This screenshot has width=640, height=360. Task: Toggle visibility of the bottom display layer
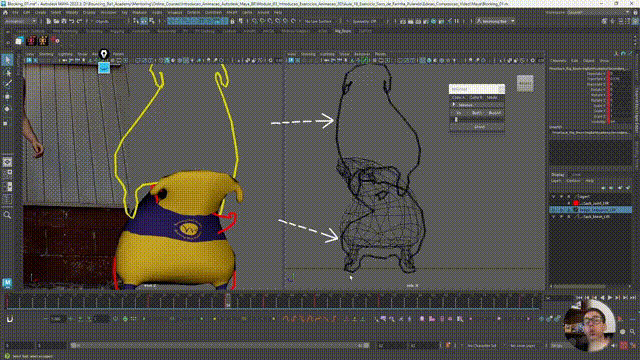(554, 217)
